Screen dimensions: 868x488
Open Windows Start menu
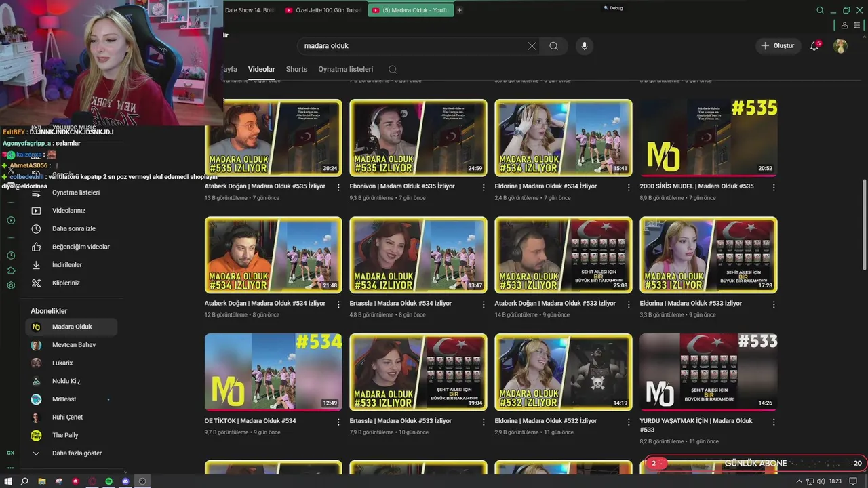click(9, 481)
